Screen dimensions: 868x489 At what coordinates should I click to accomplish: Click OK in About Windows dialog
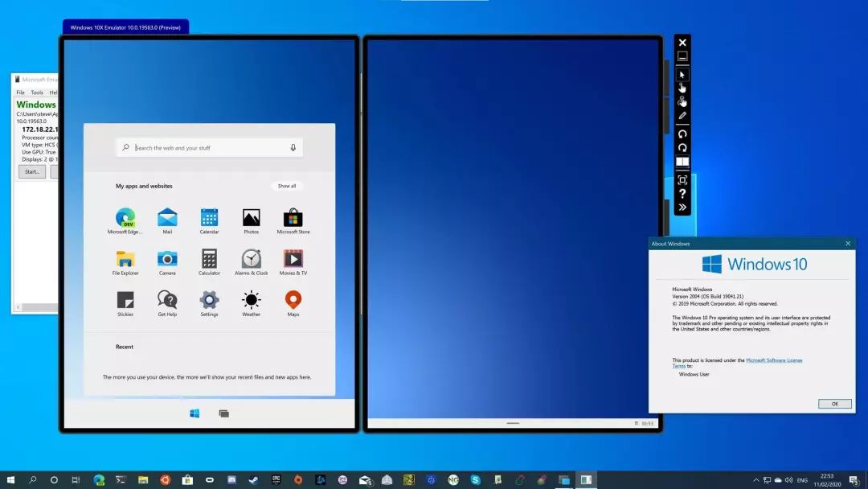point(835,404)
